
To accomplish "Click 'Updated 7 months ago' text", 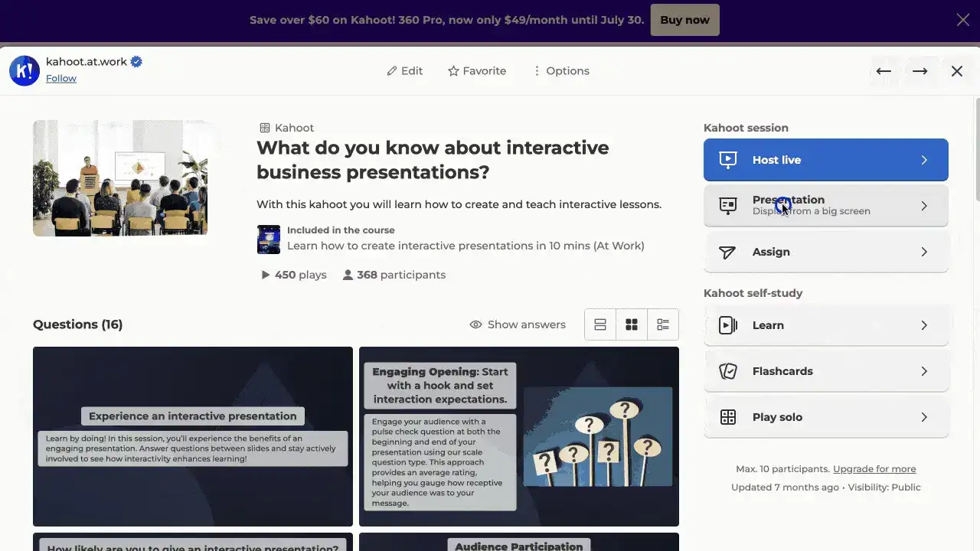I will pos(786,487).
